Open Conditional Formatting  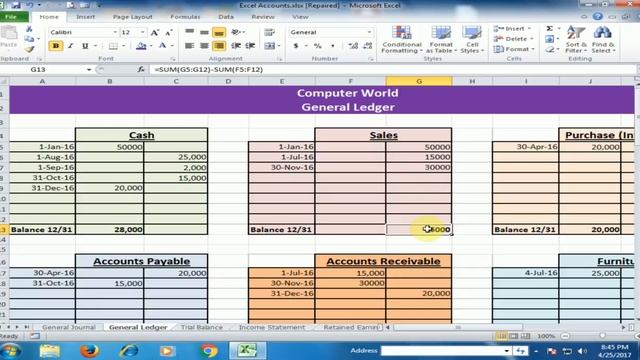(x=402, y=40)
